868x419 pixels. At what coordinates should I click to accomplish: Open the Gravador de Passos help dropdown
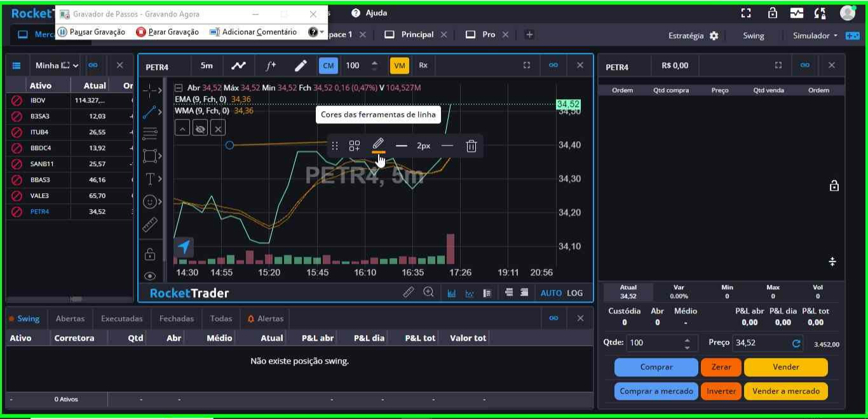(316, 32)
